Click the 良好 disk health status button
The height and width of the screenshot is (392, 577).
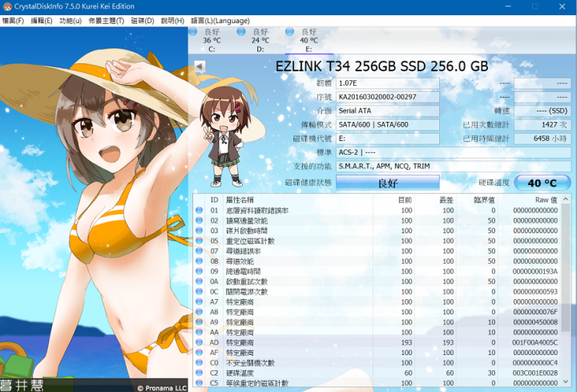388,183
